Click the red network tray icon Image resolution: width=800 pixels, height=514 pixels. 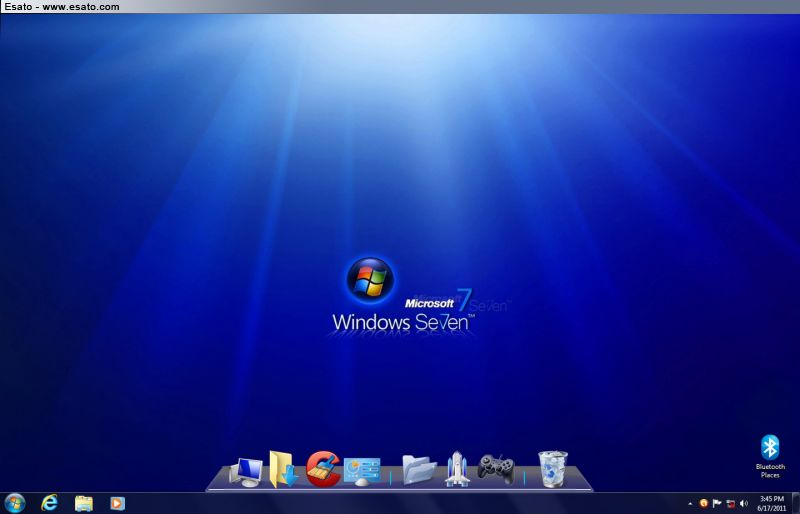pos(731,504)
